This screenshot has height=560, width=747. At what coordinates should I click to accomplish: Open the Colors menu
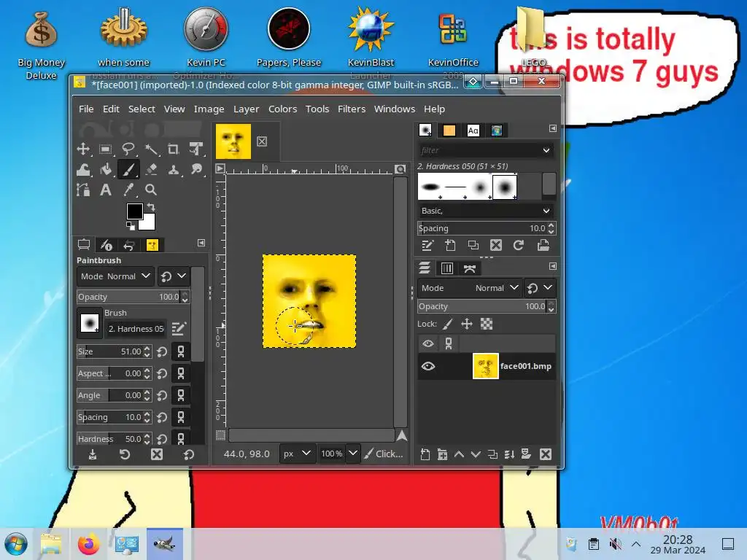click(x=282, y=109)
